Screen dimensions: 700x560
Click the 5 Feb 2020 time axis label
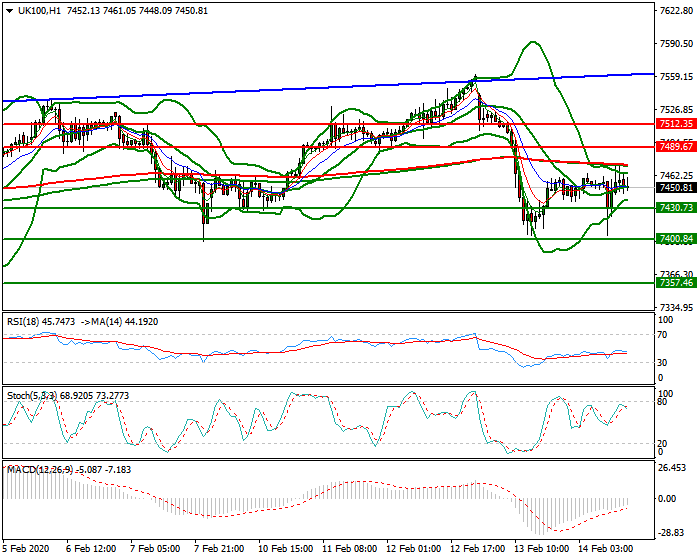[26, 548]
